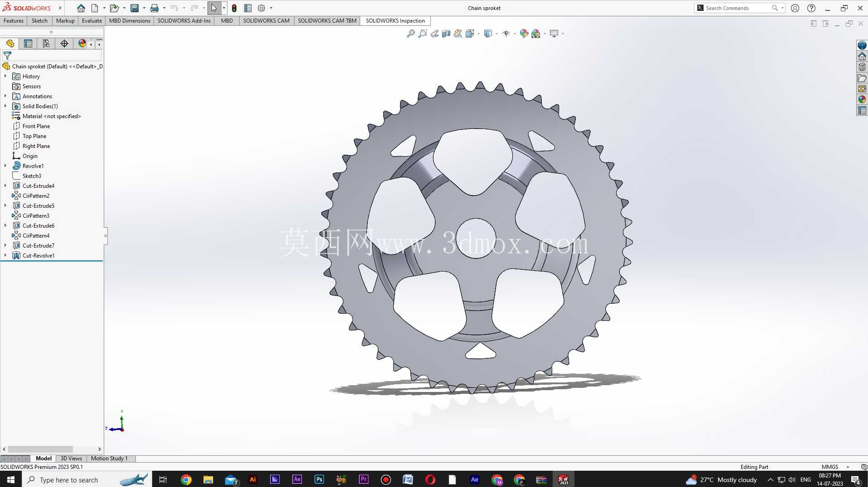Click Zoom to Fit in view toolbar
The width and height of the screenshot is (868, 487).
pyautogui.click(x=411, y=33)
